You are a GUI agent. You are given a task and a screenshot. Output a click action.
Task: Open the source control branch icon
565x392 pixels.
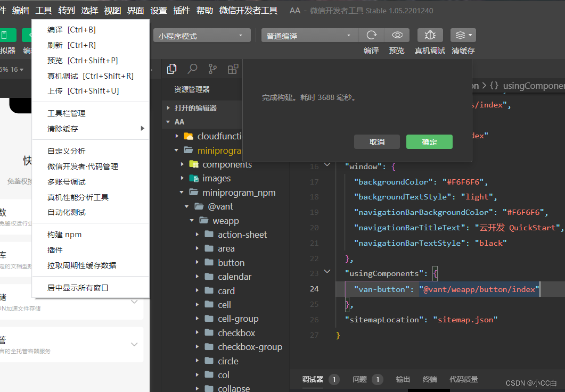212,69
